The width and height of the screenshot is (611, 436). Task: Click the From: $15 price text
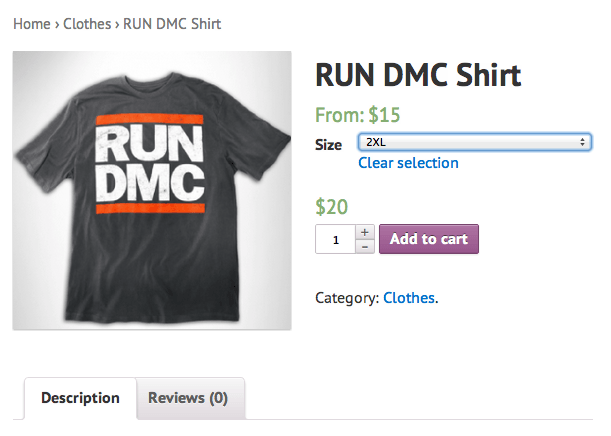[357, 115]
